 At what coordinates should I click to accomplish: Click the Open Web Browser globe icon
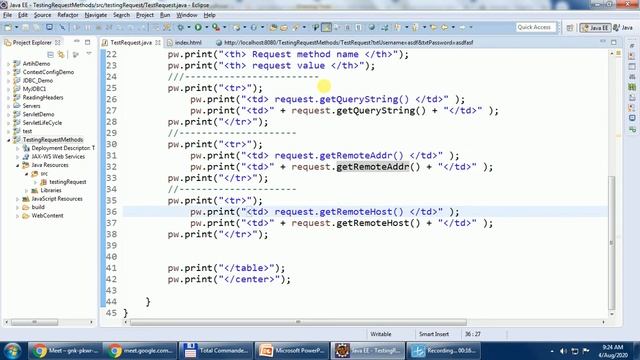pos(372,27)
